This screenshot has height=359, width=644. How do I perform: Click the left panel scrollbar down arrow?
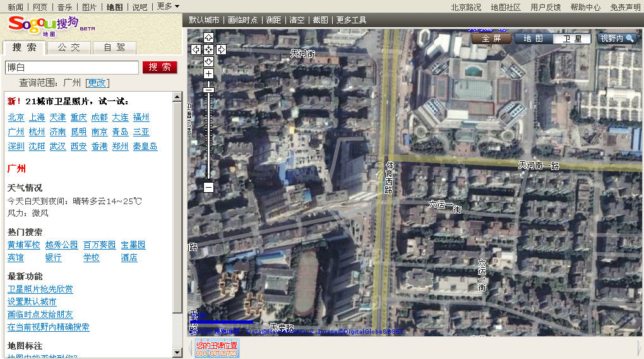coord(177,353)
